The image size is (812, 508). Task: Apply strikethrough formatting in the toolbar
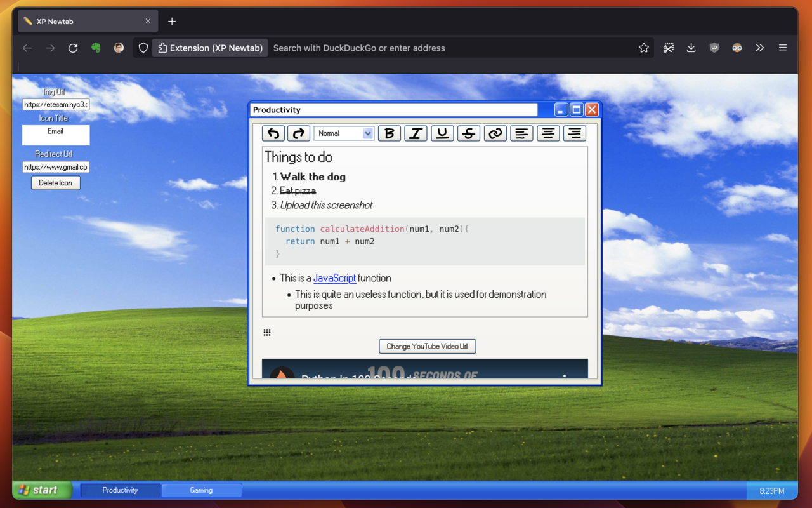tap(469, 133)
